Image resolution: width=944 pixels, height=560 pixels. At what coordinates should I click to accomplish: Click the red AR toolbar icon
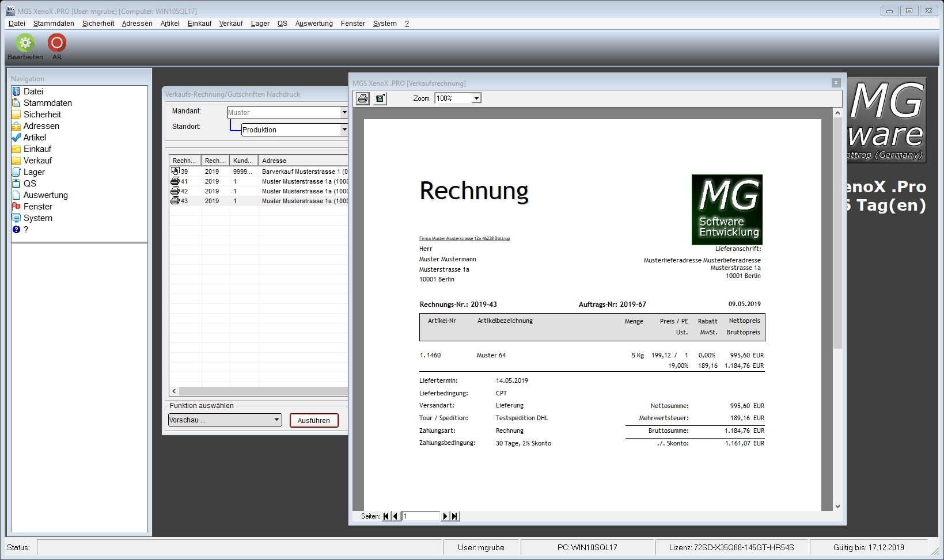(x=57, y=43)
